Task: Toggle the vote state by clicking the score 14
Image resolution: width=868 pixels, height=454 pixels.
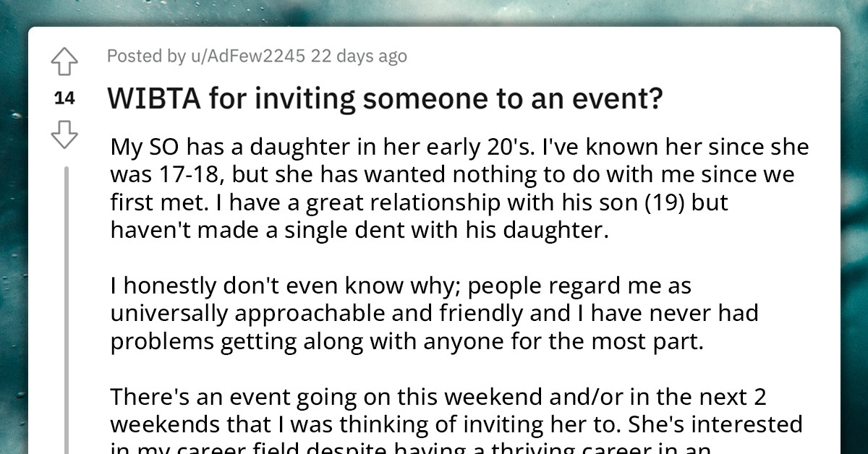Action: pyautogui.click(x=64, y=98)
